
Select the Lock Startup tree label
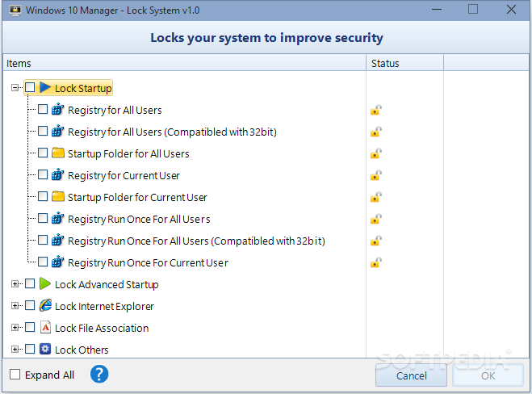tap(83, 88)
